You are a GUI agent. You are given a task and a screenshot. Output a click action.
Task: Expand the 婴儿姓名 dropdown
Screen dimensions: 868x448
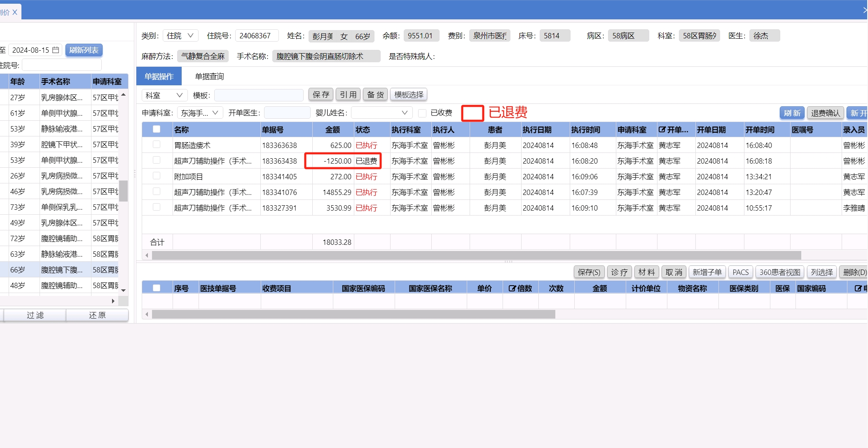[381, 113]
